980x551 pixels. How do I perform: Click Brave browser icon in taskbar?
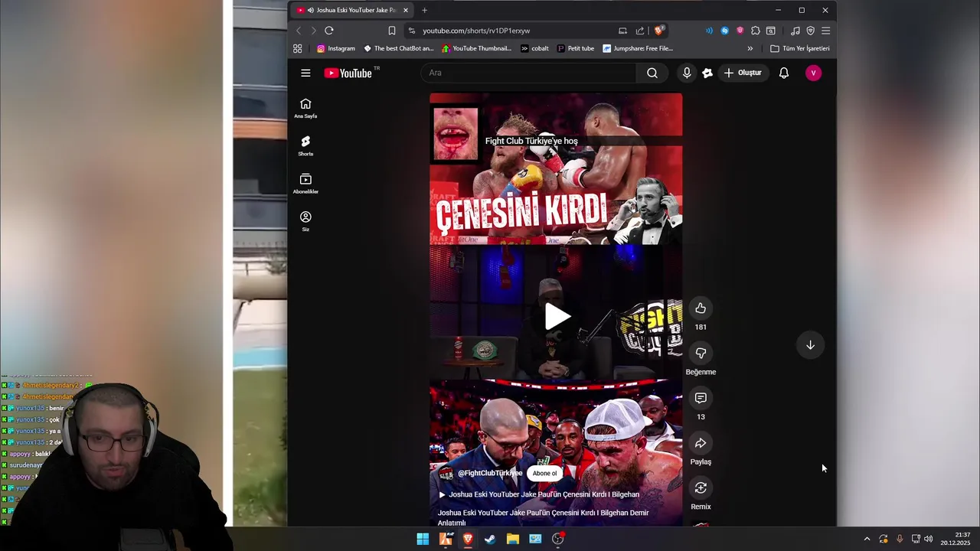point(468,539)
